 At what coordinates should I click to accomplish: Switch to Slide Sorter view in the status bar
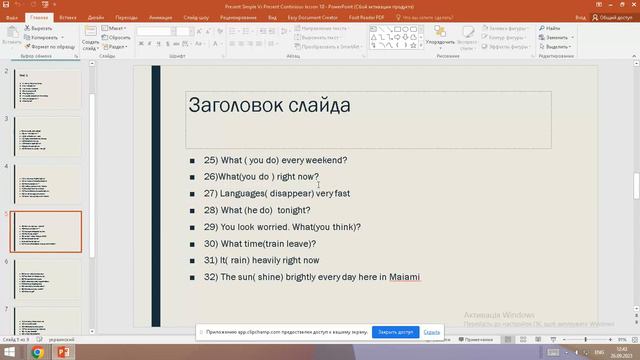(523, 340)
